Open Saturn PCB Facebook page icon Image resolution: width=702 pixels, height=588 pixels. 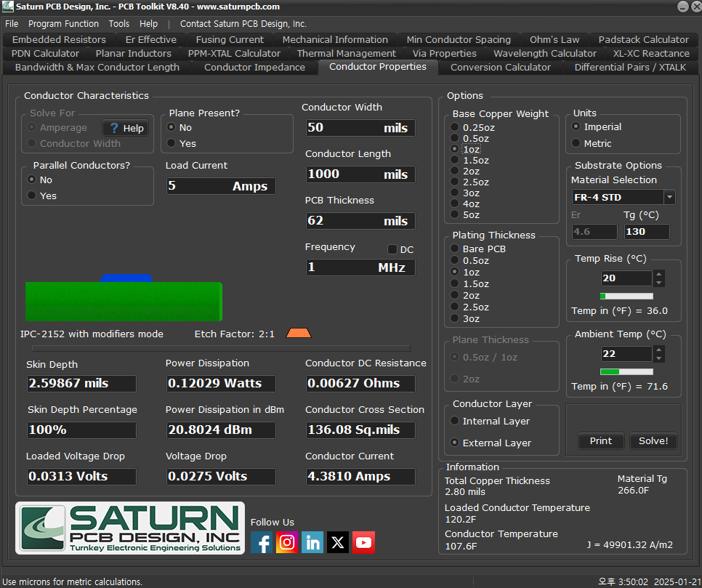coord(262,542)
